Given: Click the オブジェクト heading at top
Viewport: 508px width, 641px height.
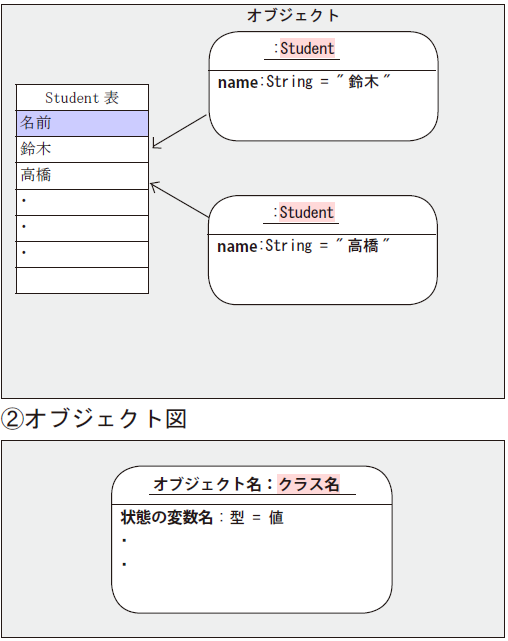Looking at the screenshot, I should 293,16.
